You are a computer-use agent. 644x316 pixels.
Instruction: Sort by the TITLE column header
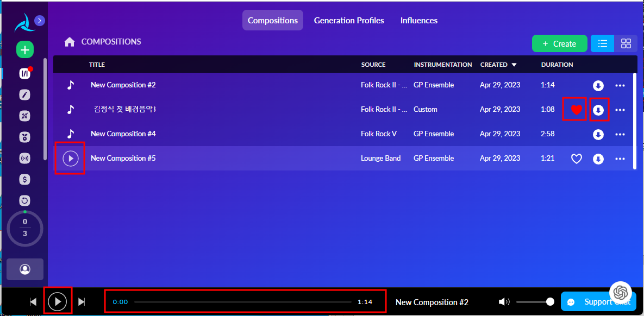tap(97, 65)
